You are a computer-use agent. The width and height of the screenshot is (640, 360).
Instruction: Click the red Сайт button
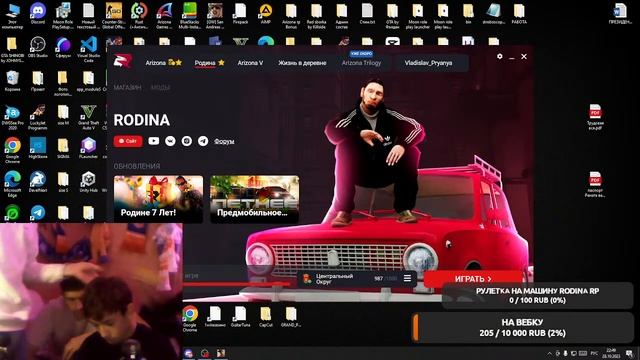coord(128,141)
